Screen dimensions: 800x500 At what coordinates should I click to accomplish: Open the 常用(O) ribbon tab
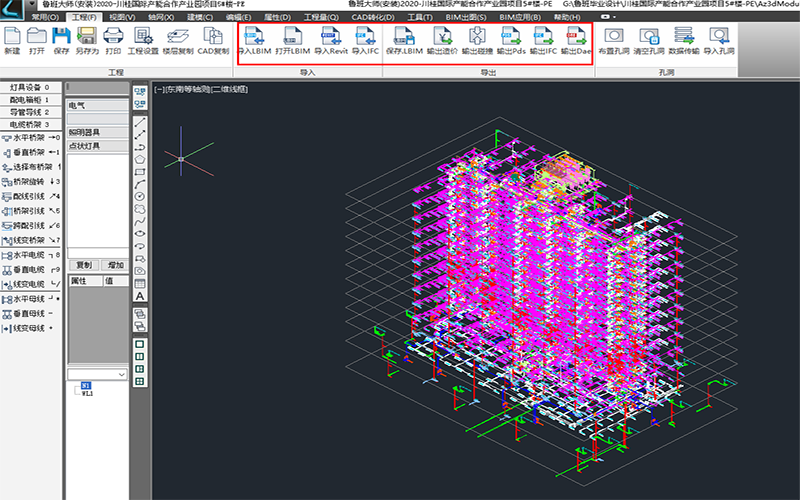(45, 17)
